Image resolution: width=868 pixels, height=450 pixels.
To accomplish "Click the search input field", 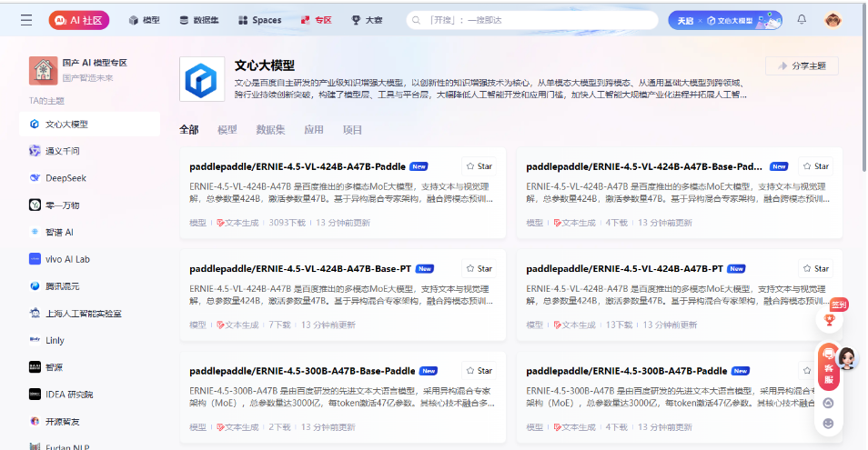I will [537, 20].
